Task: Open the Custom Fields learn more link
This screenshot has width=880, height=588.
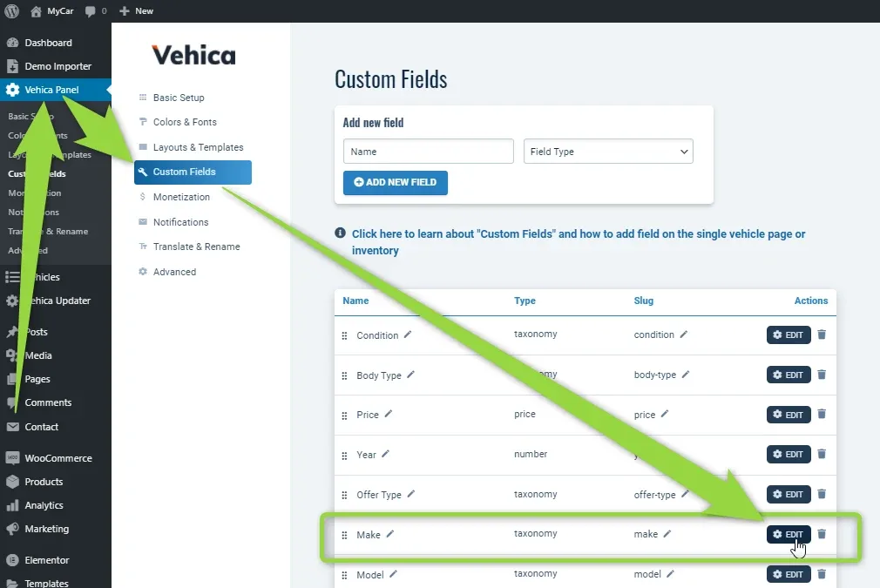Action: click(578, 242)
